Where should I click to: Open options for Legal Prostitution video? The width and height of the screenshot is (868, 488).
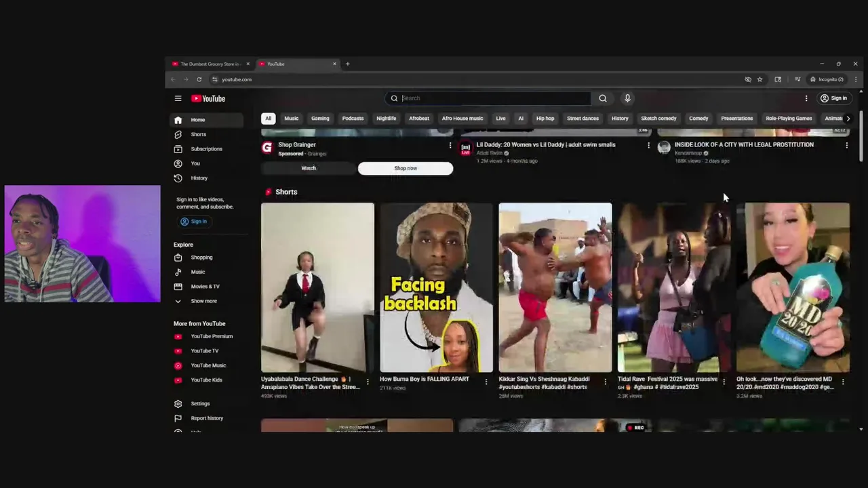pos(846,145)
